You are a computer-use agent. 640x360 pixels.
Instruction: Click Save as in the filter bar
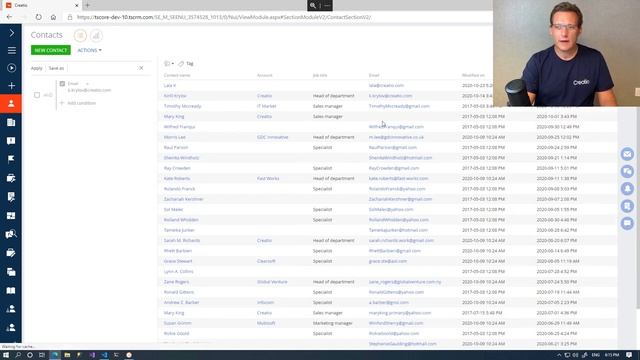pyautogui.click(x=56, y=68)
